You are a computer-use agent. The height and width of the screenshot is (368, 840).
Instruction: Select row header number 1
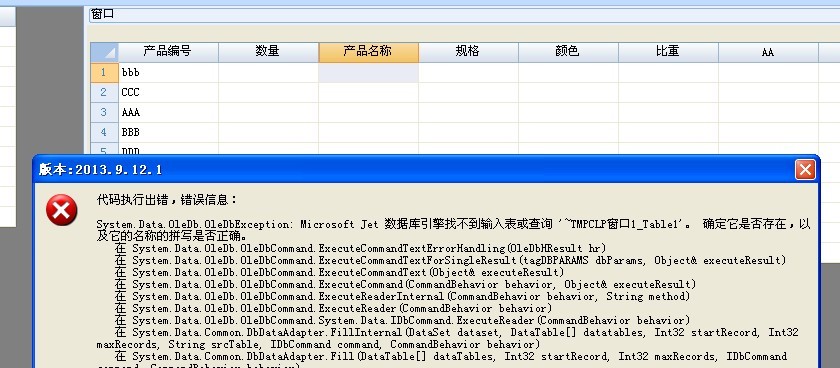click(104, 72)
